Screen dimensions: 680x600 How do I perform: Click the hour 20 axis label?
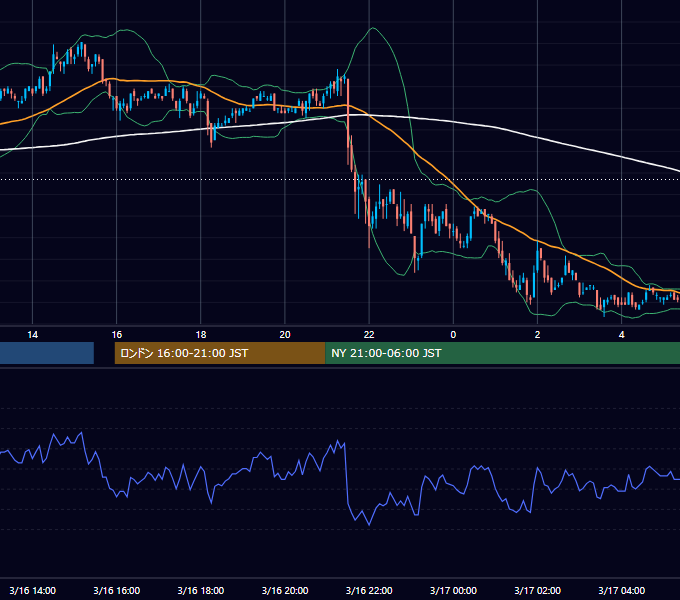[x=285, y=335]
